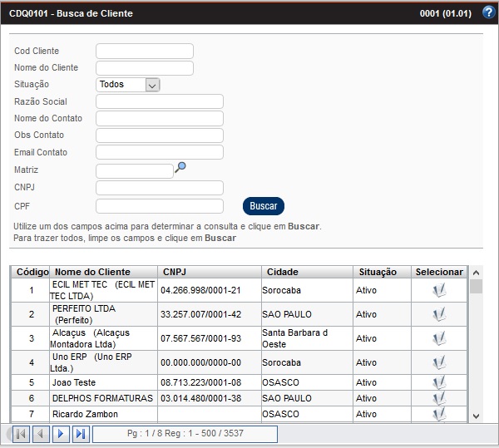Select client Ricardo Zambon row icon

point(439,414)
